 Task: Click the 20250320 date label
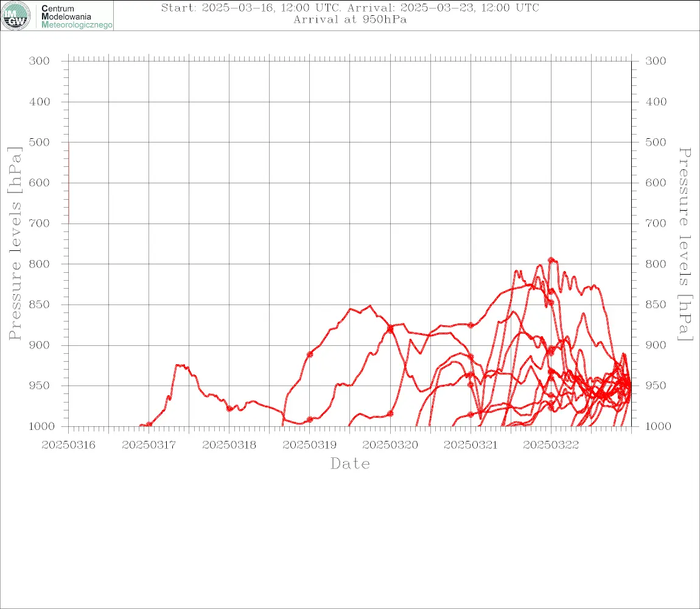click(x=390, y=445)
